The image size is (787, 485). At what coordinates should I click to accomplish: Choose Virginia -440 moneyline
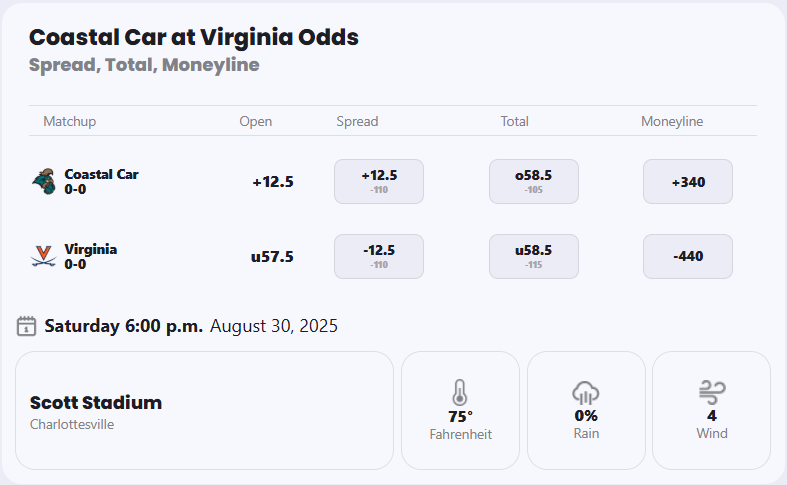tap(687, 256)
